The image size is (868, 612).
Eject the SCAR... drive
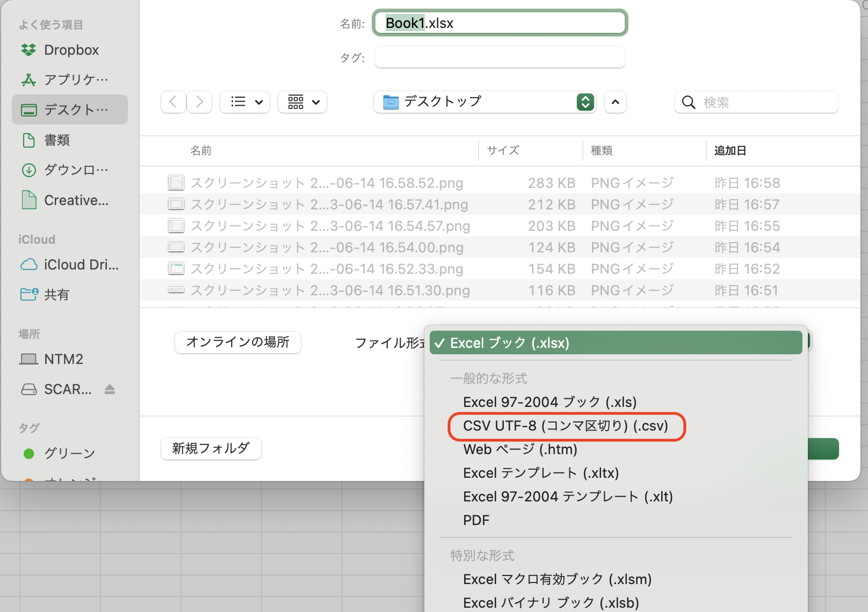tap(110, 389)
